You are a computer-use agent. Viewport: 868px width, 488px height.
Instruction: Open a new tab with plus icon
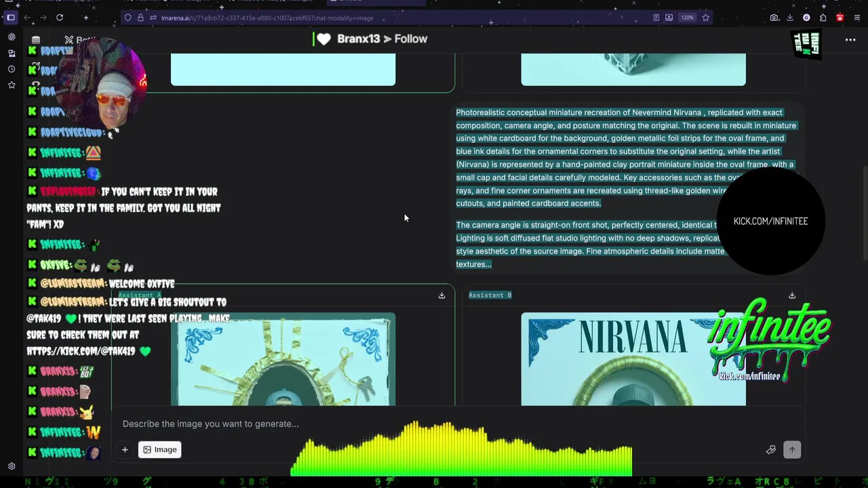pos(85,18)
